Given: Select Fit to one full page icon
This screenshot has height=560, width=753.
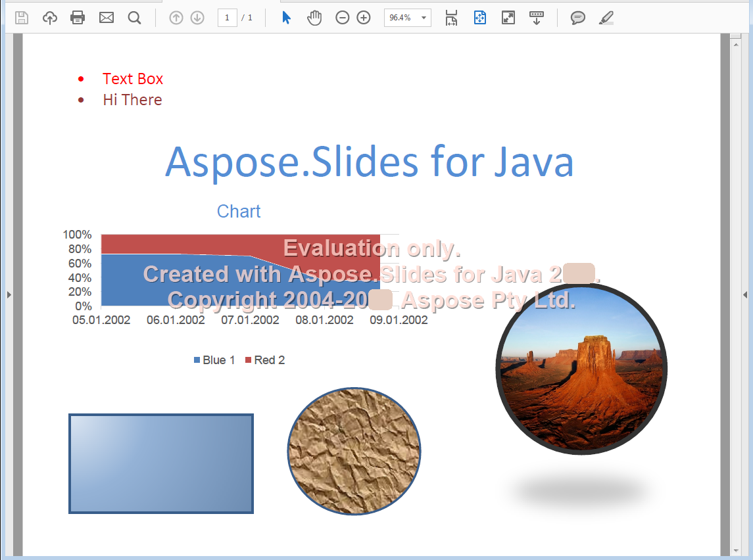Looking at the screenshot, I should [x=479, y=18].
